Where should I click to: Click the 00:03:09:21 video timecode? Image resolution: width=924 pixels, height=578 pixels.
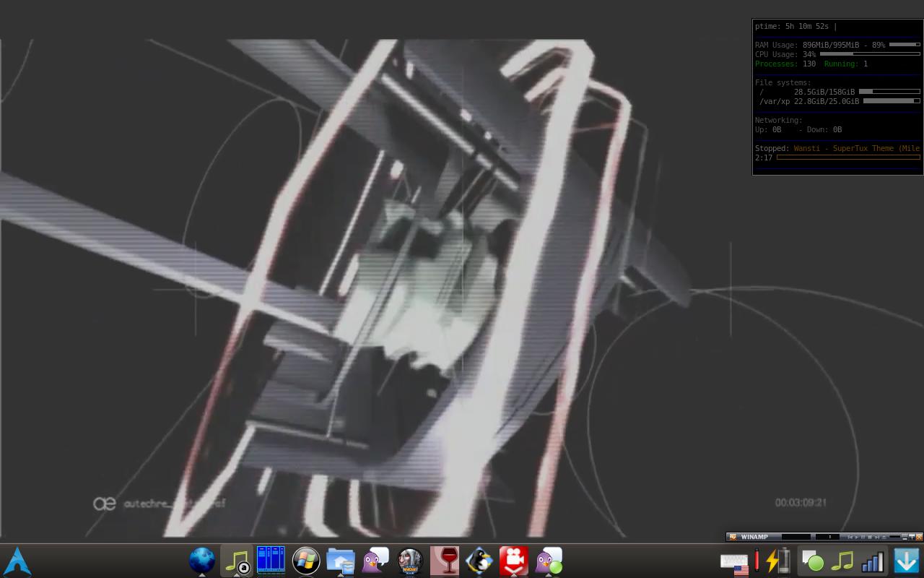click(801, 502)
